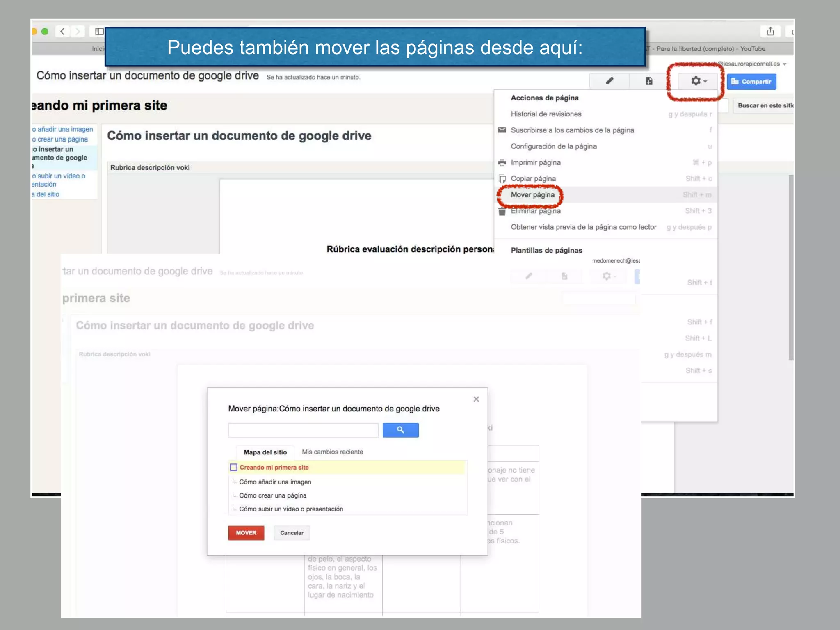
Task: Click faded pencil icon in background window
Action: (x=529, y=276)
